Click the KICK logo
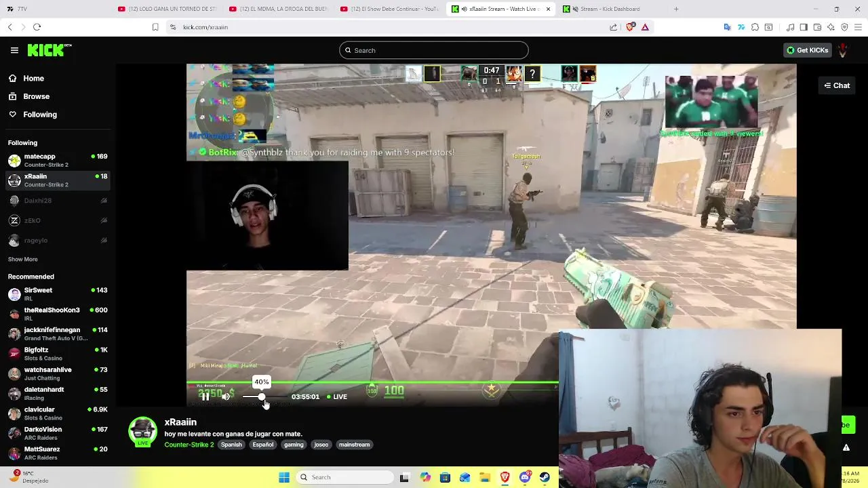Viewport: 868px width, 488px height. 50,50
